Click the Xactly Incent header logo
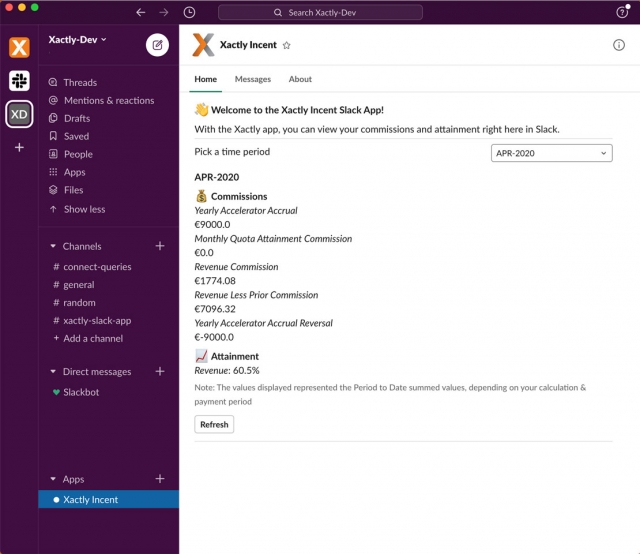The width and height of the screenshot is (640, 554). click(203, 45)
